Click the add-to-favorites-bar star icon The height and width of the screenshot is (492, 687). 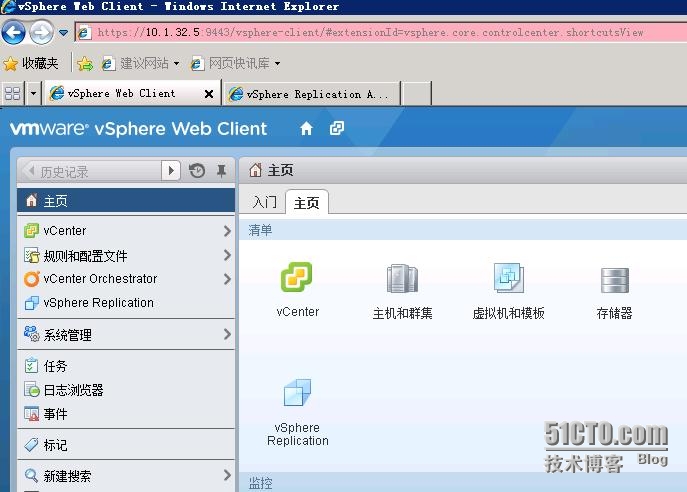(85, 64)
